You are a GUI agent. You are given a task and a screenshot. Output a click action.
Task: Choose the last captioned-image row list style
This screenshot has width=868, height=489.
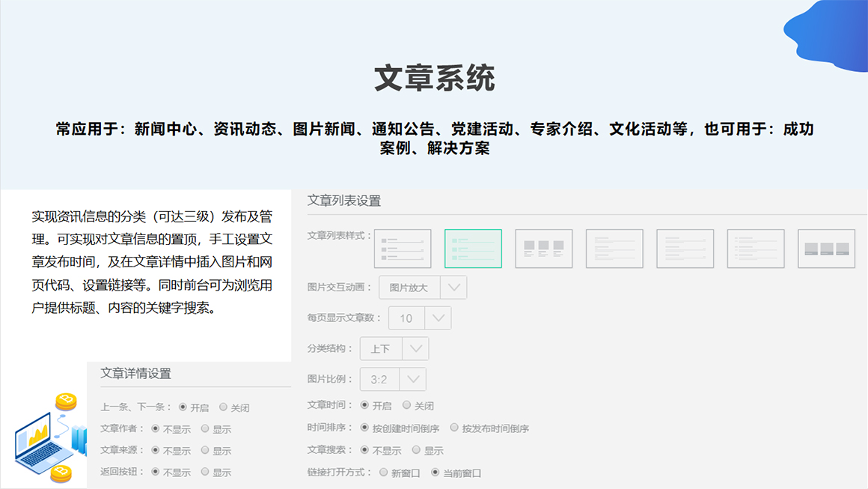coord(826,249)
